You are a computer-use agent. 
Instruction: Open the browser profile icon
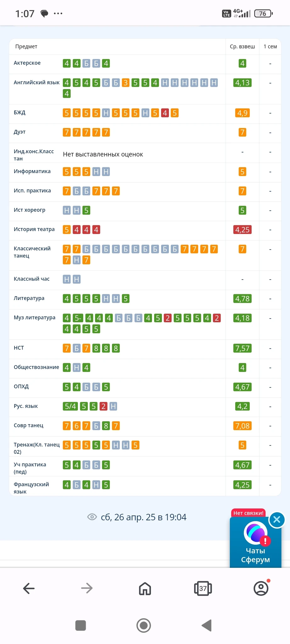tap(261, 588)
